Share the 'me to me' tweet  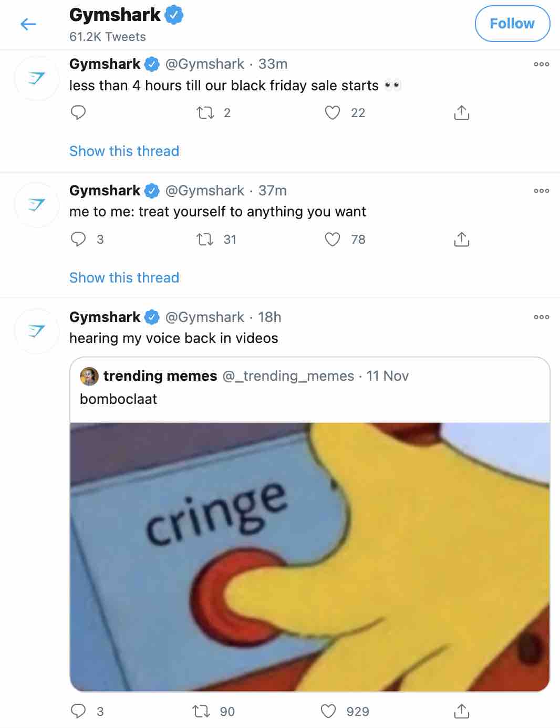pos(461,239)
